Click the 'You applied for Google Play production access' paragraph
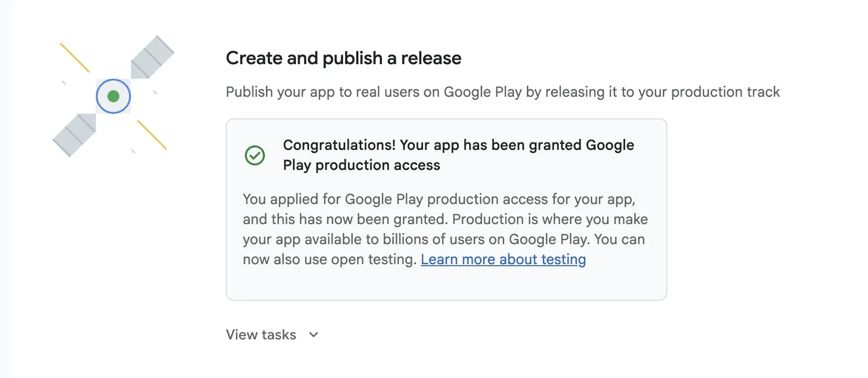Image resolution: width=868 pixels, height=378 pixels. pyautogui.click(x=445, y=229)
